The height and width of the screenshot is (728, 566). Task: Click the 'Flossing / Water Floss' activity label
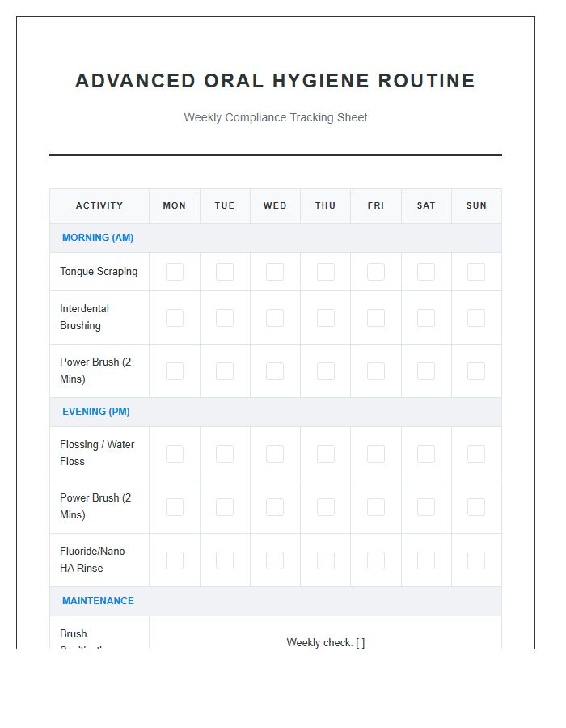click(x=97, y=453)
